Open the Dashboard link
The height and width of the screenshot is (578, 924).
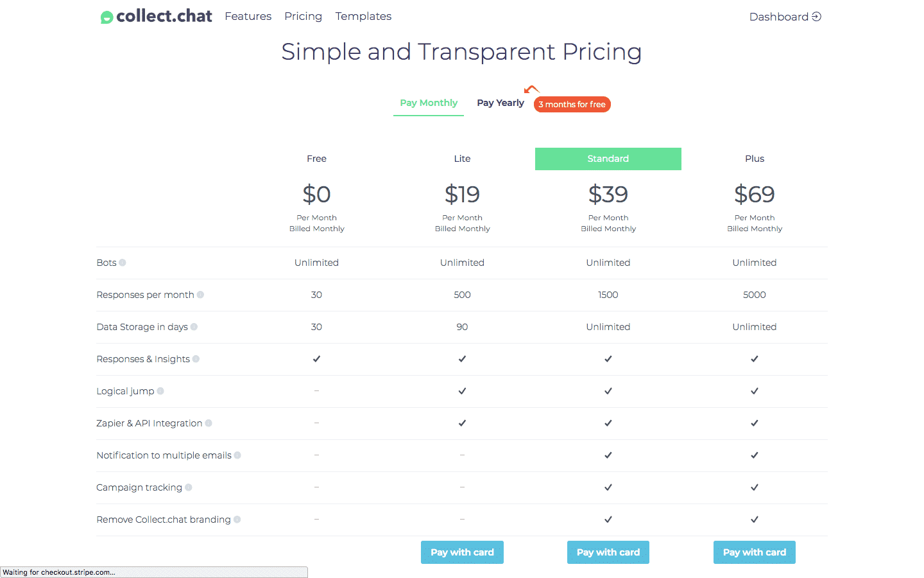coord(785,17)
